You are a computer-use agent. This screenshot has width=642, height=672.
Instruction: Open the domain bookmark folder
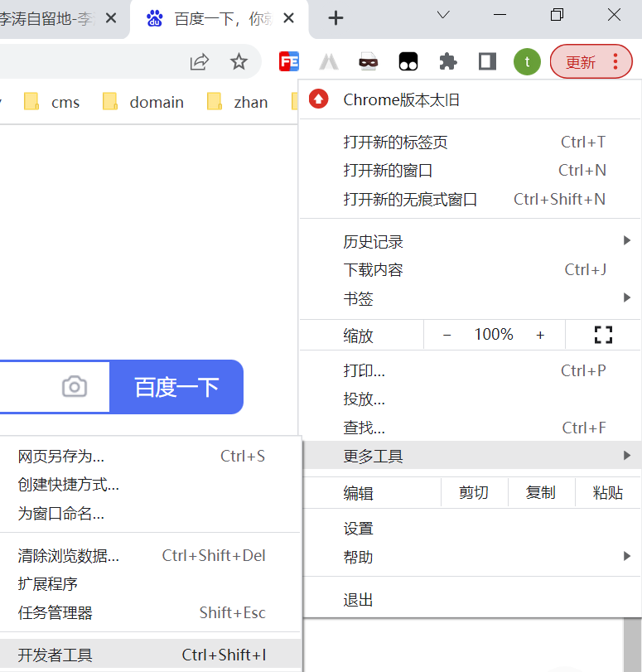pyautogui.click(x=143, y=102)
